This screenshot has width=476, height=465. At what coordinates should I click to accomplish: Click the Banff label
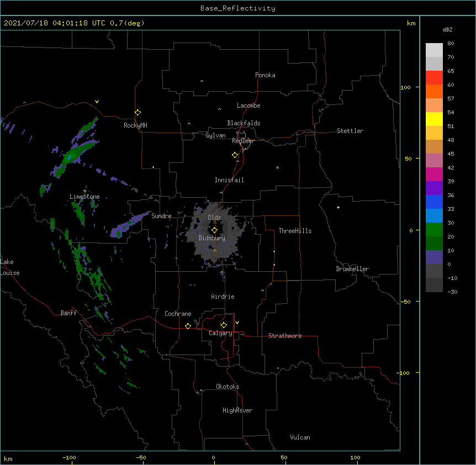click(x=68, y=313)
